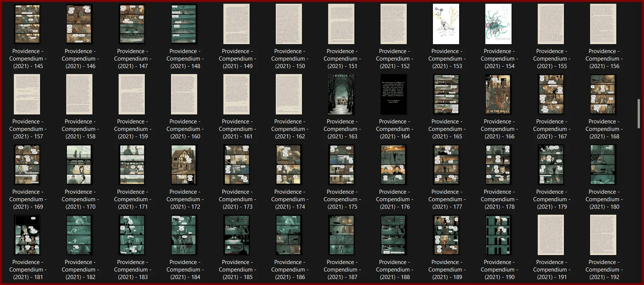Viewport: 644px width, 285px height.
Task: Open the thumbnail for page 186
Action: pyautogui.click(x=289, y=235)
